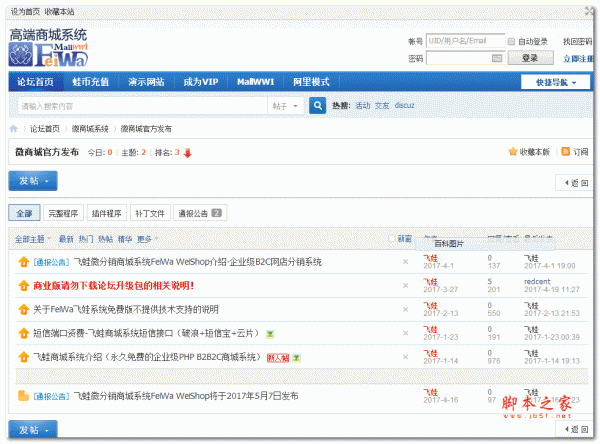This screenshot has height=444, width=600.
Task: Click the top 返回 button
Action: 575,183
